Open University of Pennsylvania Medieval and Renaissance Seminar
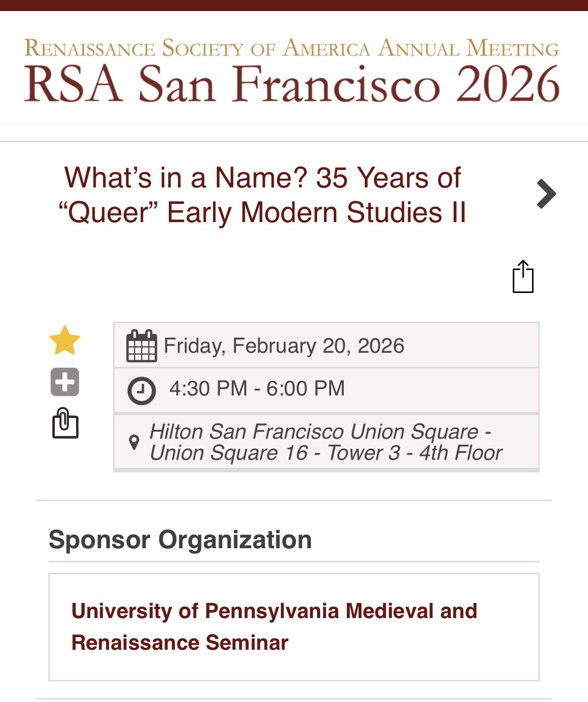 [274, 627]
